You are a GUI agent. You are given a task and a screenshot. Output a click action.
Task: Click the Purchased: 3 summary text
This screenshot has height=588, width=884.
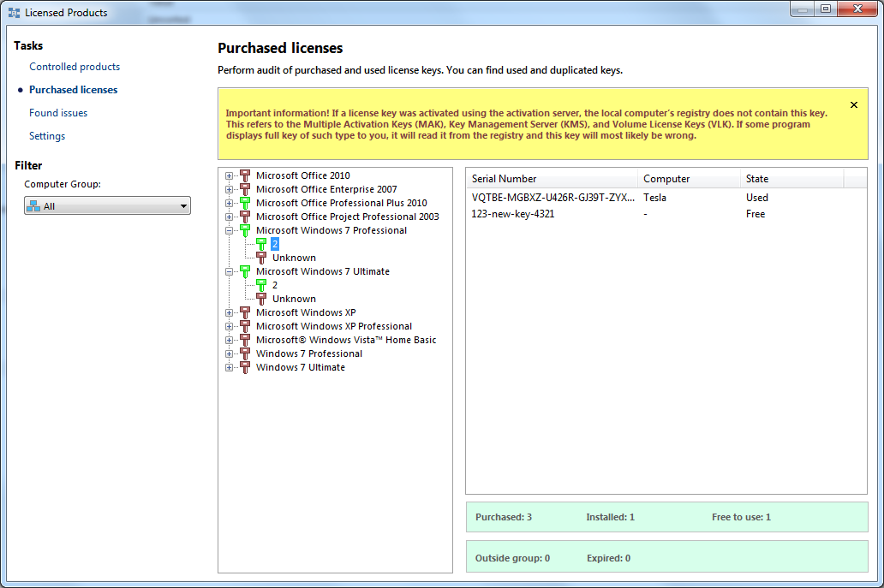pyautogui.click(x=504, y=517)
